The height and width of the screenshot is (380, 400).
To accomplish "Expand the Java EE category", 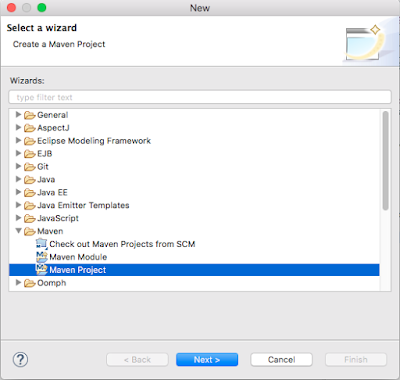I will pyautogui.click(x=18, y=192).
